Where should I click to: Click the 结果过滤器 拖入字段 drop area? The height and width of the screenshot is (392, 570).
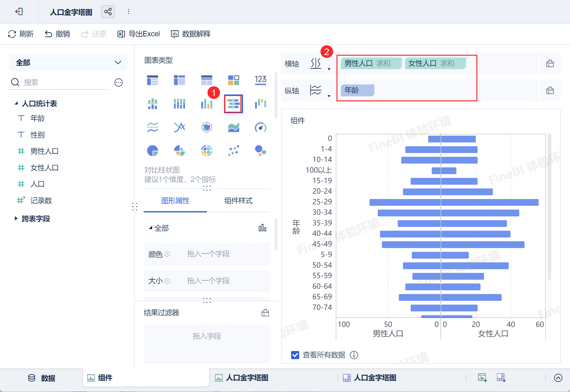(207, 344)
